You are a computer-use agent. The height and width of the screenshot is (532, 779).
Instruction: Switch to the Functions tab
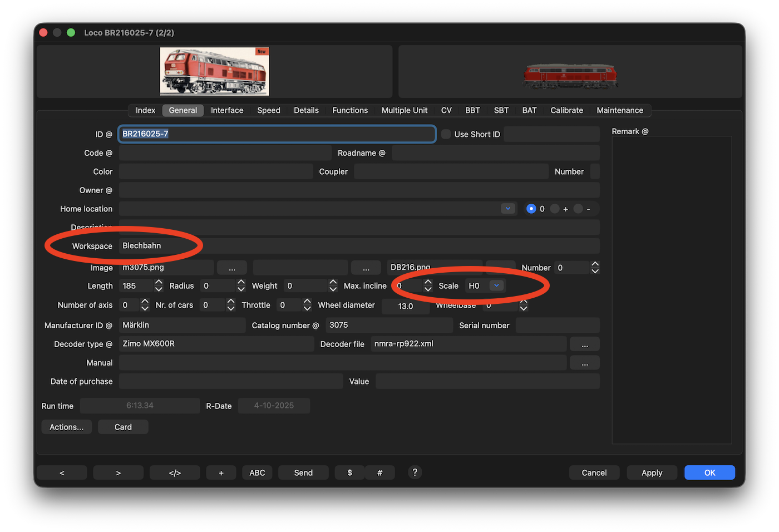349,110
